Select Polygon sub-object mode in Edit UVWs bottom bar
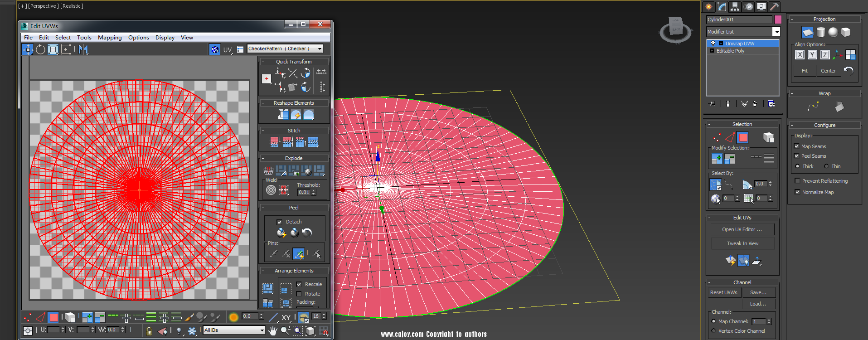 53,317
